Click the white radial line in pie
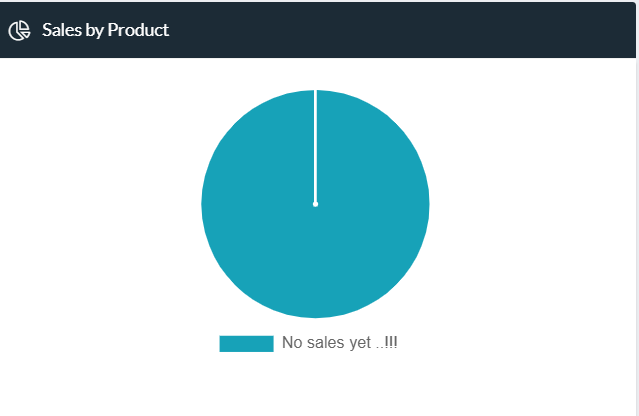This screenshot has width=639, height=416. pyautogui.click(x=315, y=147)
